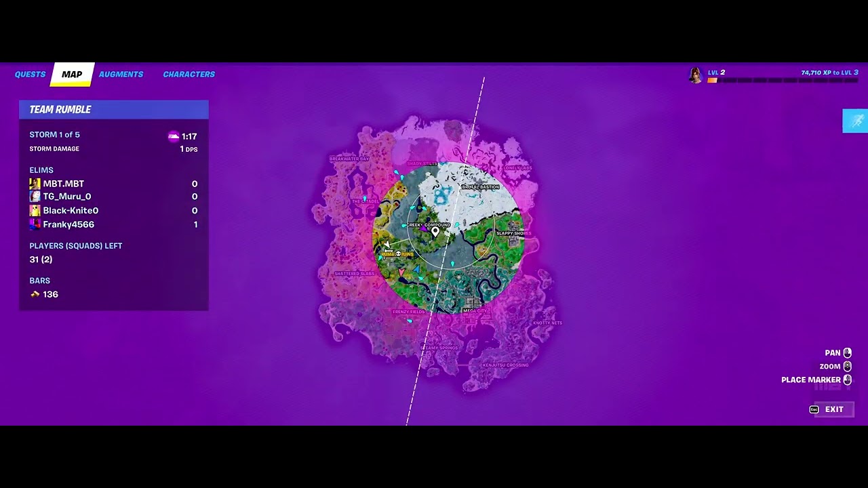Click the 'STORM 1 of 5' text
Image resolution: width=868 pixels, height=488 pixels.
coord(54,135)
